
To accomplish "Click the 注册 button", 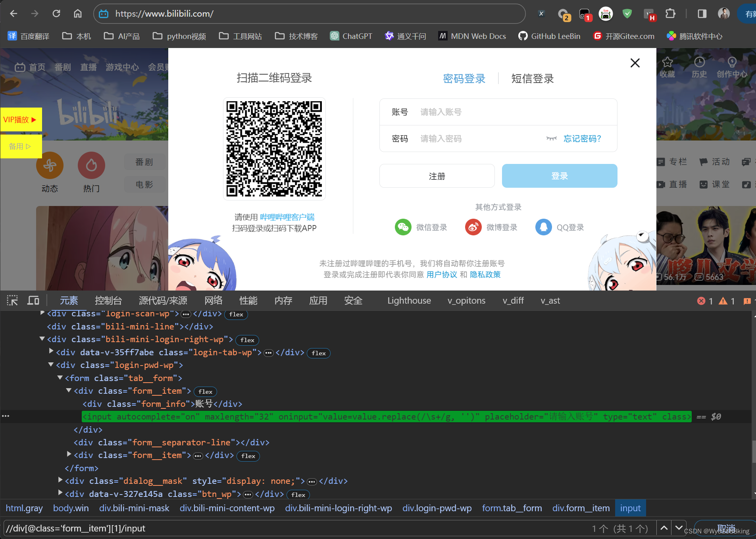I will click(437, 176).
